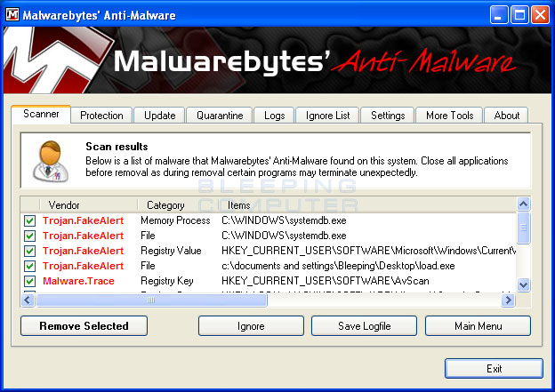Open the Ignore List tab
Image resolution: width=555 pixels, height=392 pixels.
[327, 116]
